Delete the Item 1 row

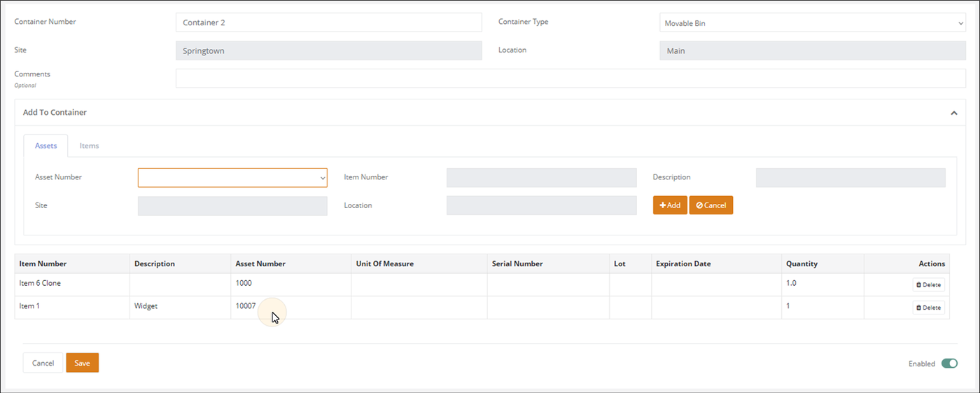[928, 308]
